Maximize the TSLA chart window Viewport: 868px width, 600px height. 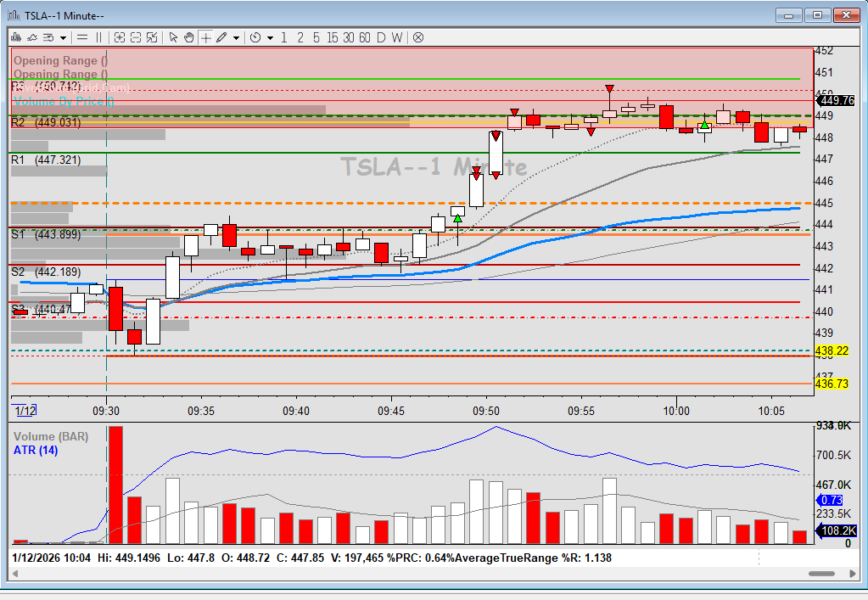(817, 15)
